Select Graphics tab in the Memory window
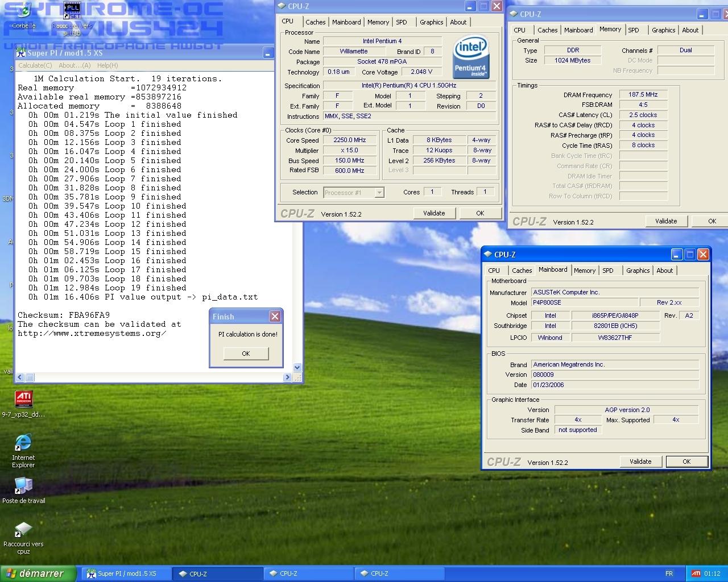 point(663,30)
